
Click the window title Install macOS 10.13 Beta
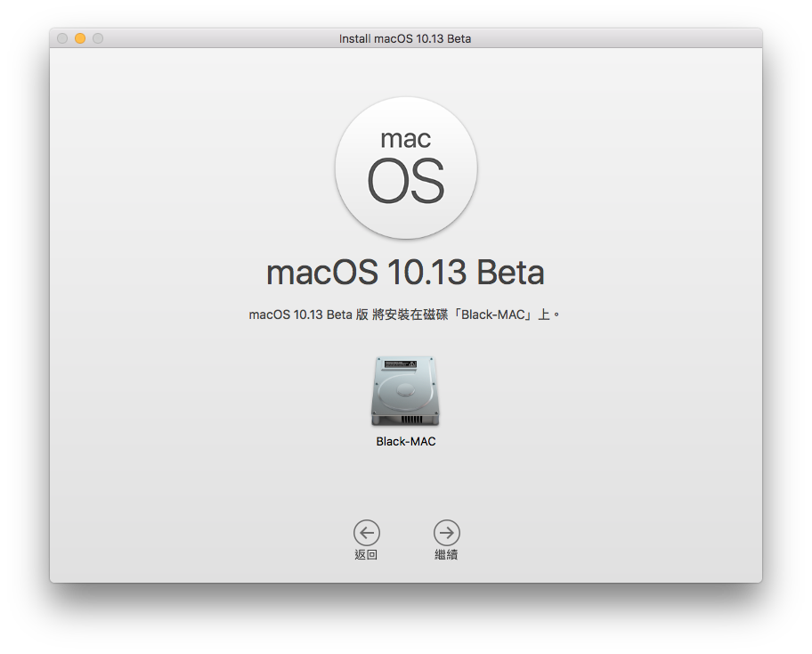pos(405,39)
